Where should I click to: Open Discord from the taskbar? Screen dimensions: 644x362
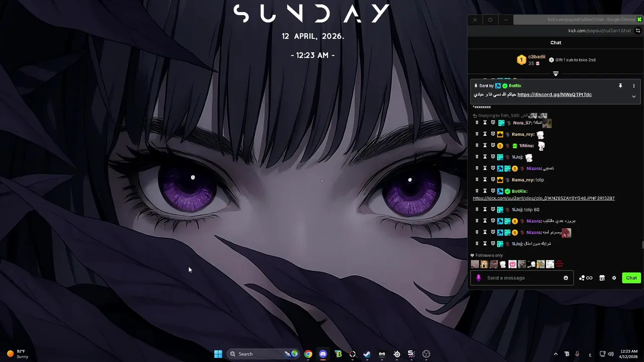[323, 354]
